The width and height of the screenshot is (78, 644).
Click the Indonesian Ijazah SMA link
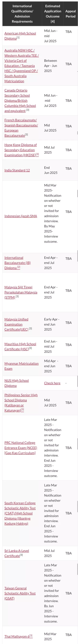(21, 216)
